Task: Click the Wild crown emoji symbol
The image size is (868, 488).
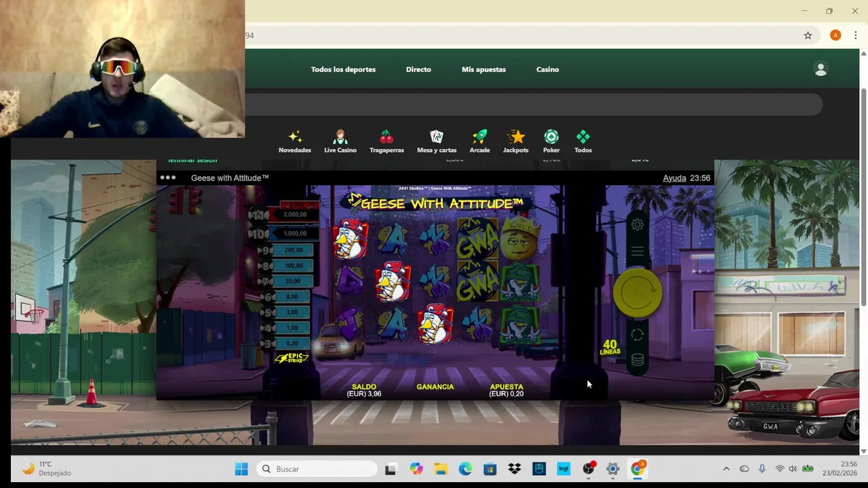Action: [x=519, y=239]
